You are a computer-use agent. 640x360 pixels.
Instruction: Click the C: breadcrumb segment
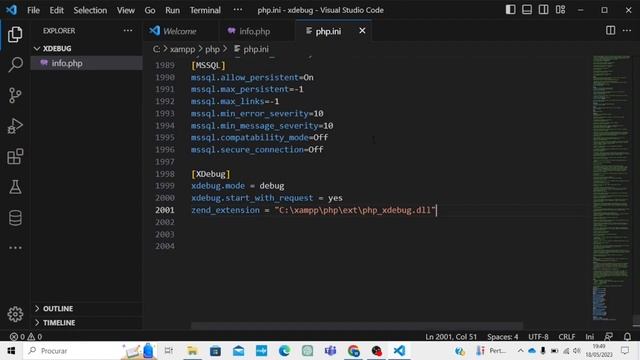point(156,49)
